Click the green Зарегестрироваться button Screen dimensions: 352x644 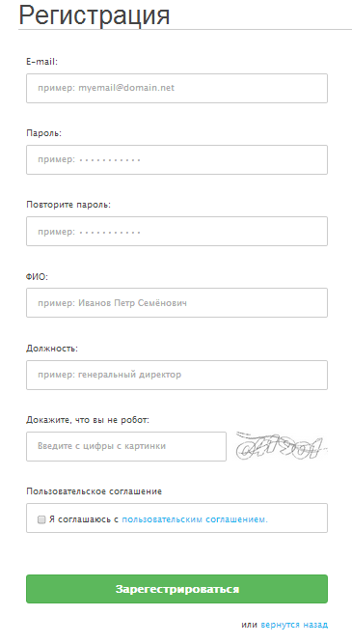pyautogui.click(x=176, y=589)
